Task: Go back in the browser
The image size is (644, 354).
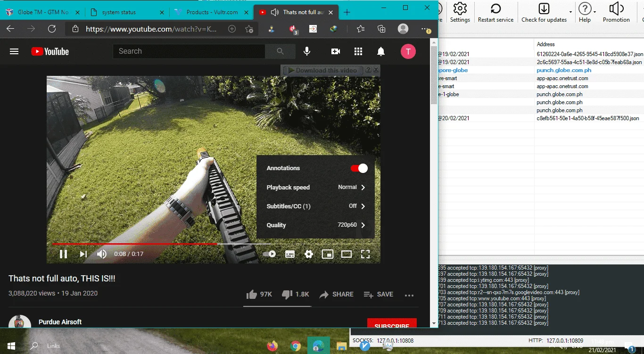Action: point(10,29)
